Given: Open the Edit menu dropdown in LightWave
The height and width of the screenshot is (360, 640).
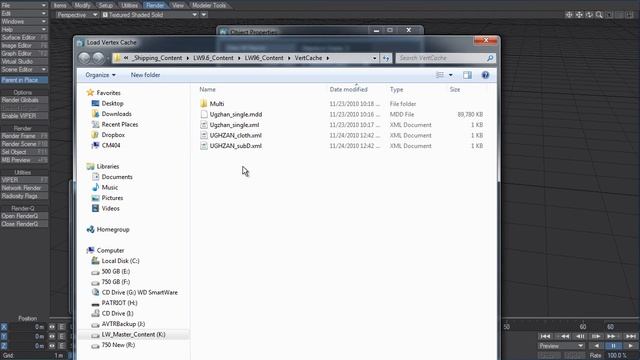Looking at the screenshot, I should 24,13.
